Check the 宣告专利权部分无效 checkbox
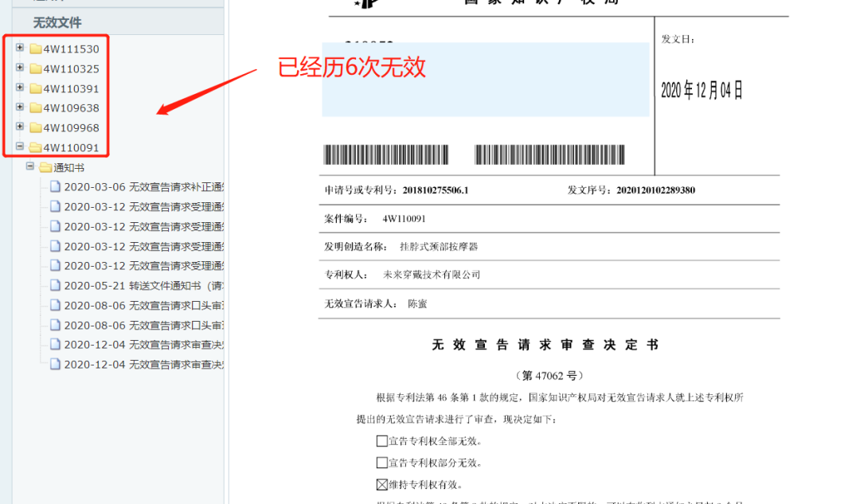 [382, 462]
